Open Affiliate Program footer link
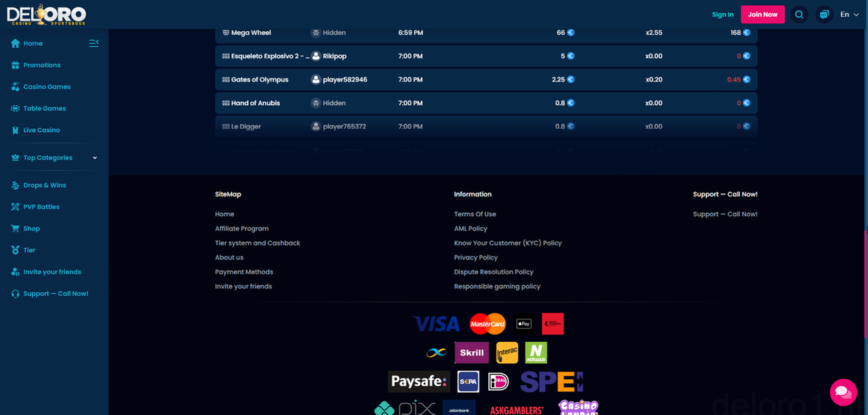 [x=242, y=229]
